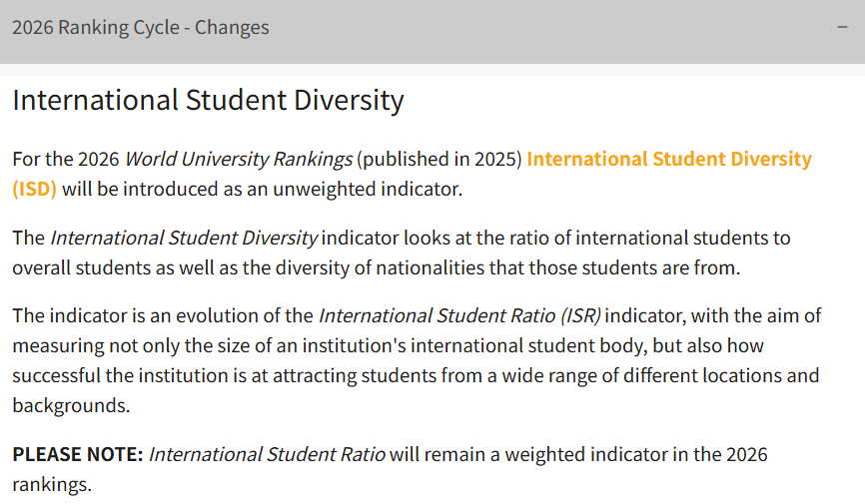865x504 pixels.
Task: Collapse the 2026 Ranking Cycle section with minus icon
Action: point(842,27)
